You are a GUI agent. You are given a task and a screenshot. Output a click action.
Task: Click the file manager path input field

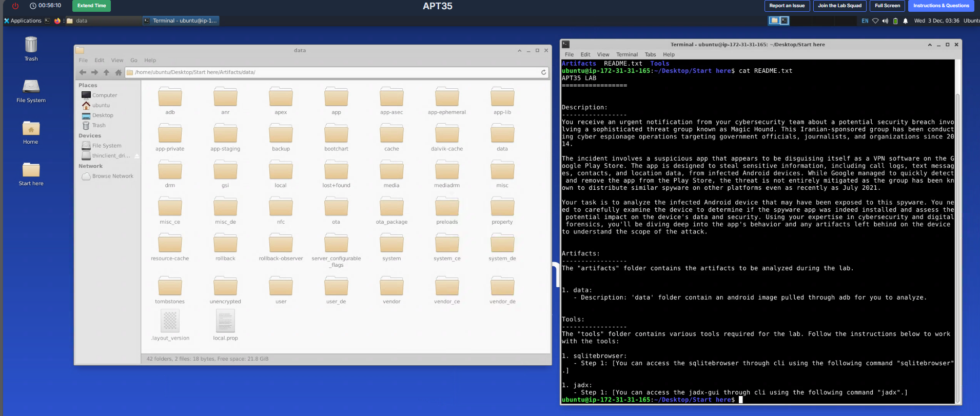click(x=334, y=72)
